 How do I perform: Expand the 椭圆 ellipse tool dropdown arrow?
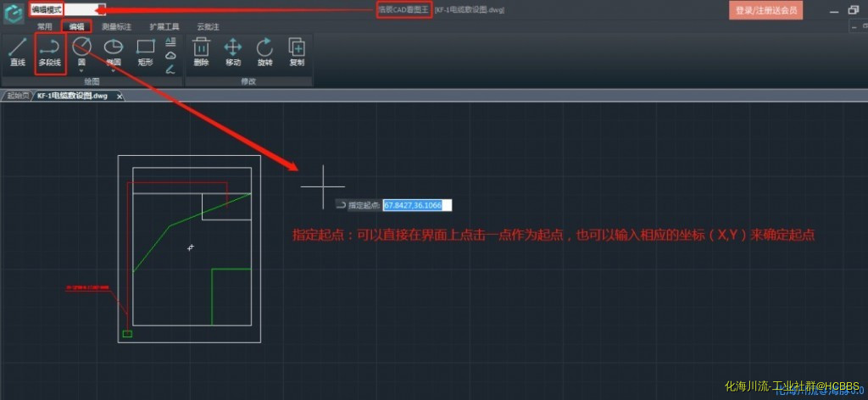click(113, 71)
